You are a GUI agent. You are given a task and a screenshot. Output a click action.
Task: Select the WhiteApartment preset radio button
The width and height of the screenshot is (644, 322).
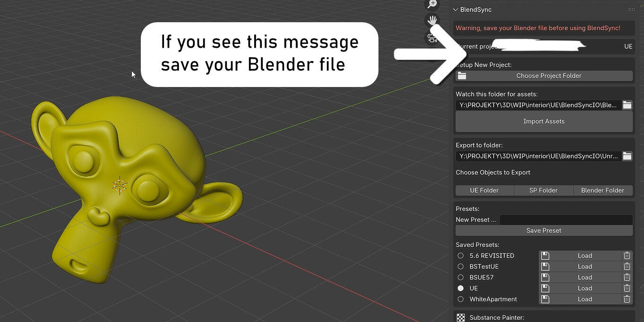coord(461,299)
